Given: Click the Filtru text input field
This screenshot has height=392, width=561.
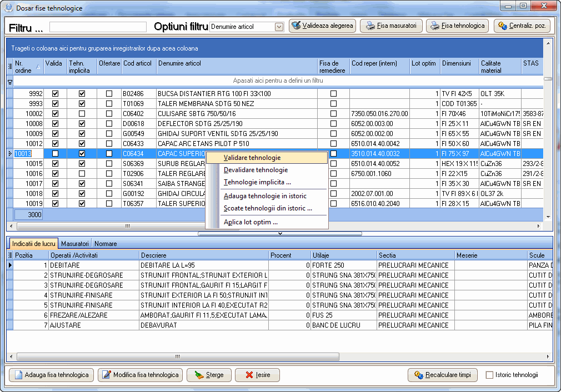Looking at the screenshot, I should tap(98, 27).
